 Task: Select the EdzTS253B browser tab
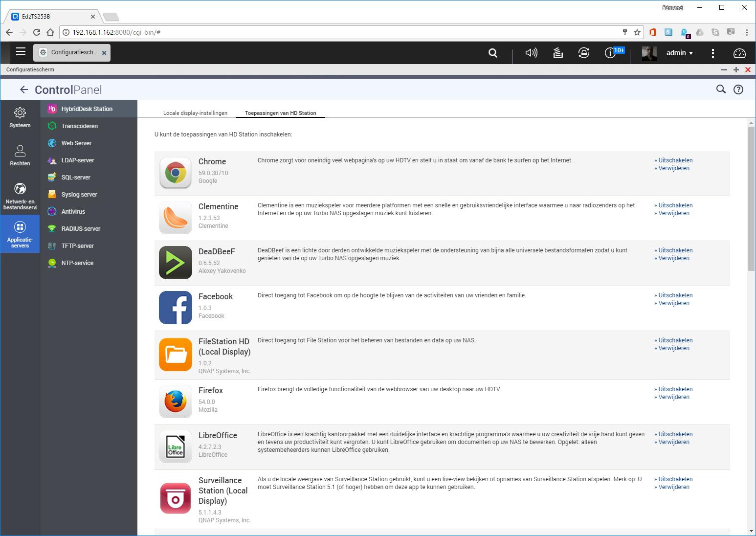pyautogui.click(x=52, y=16)
